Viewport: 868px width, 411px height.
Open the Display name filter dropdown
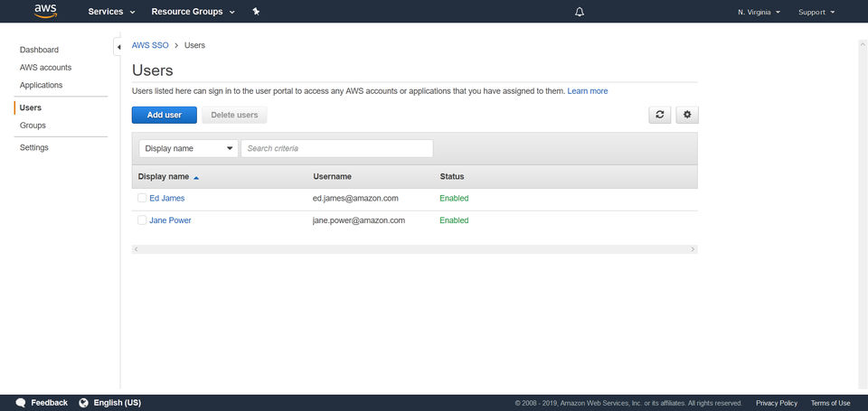[188, 148]
